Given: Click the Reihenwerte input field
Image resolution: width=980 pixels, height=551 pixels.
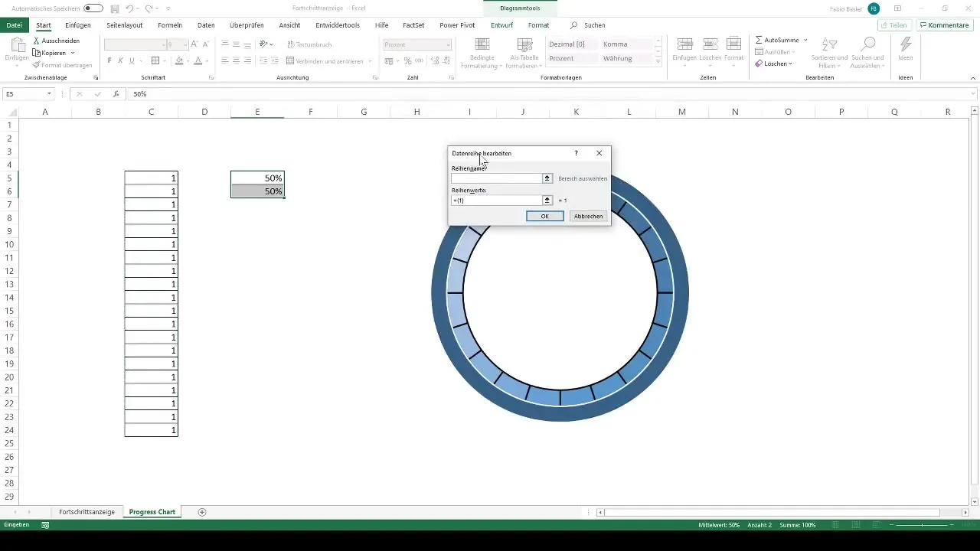Looking at the screenshot, I should 496,201.
